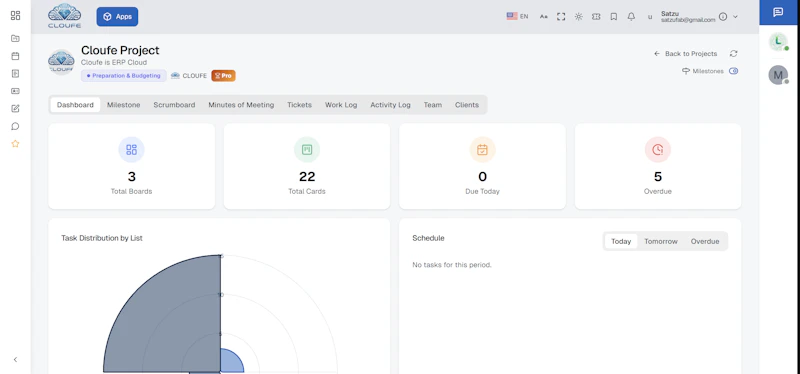This screenshot has width=800, height=374.
Task: Open the chat bubble icon in sidebar
Action: (15, 126)
